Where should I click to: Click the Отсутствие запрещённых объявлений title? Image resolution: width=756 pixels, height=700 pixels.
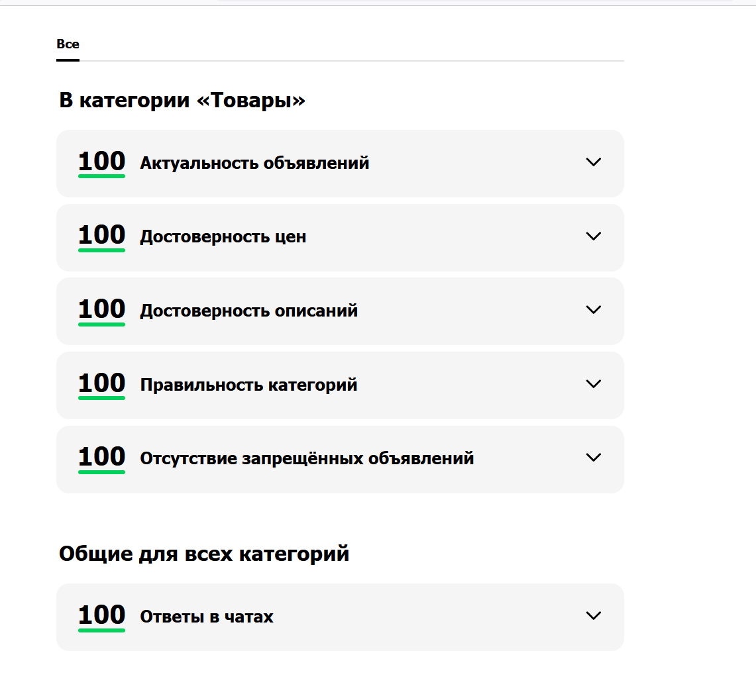(x=307, y=458)
